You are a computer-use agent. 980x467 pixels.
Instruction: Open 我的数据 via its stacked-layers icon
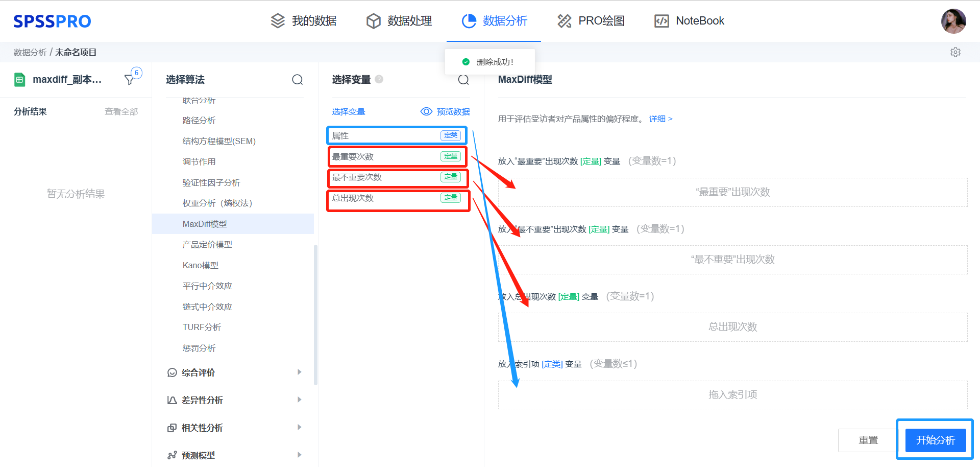[x=277, y=20]
